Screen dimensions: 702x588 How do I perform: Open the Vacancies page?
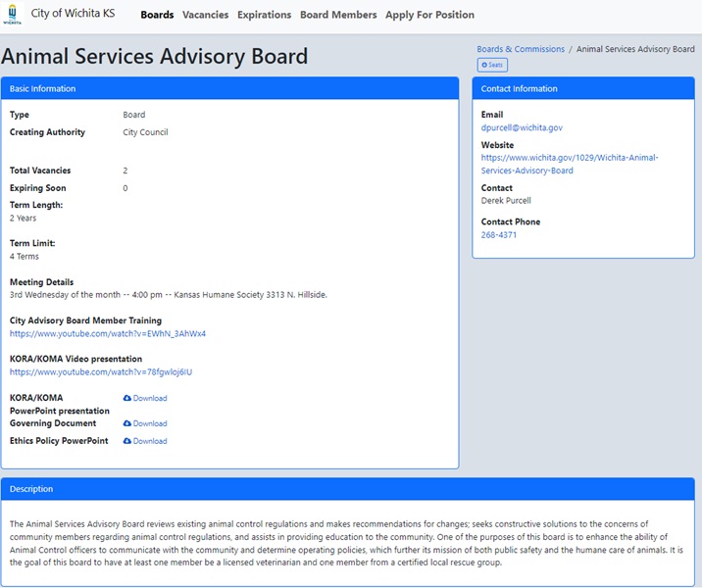click(205, 15)
